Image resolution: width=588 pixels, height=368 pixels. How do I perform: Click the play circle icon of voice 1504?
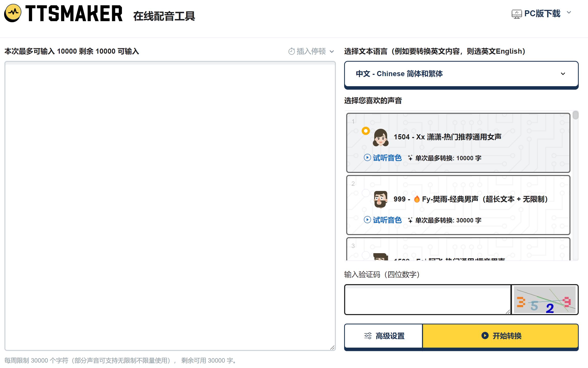[x=367, y=157]
